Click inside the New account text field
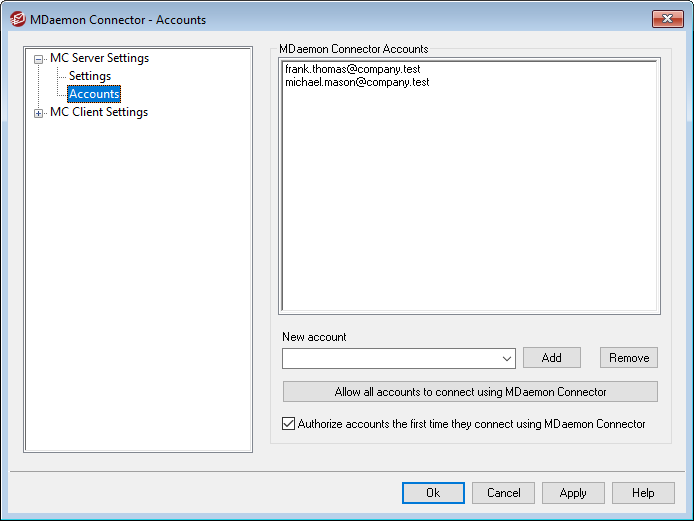This screenshot has height=521, width=694. tap(390, 358)
